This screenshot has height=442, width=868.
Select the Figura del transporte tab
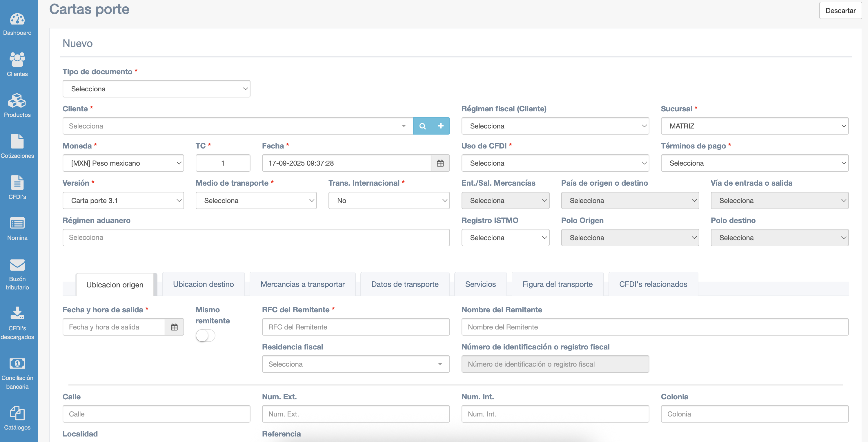pos(557,284)
